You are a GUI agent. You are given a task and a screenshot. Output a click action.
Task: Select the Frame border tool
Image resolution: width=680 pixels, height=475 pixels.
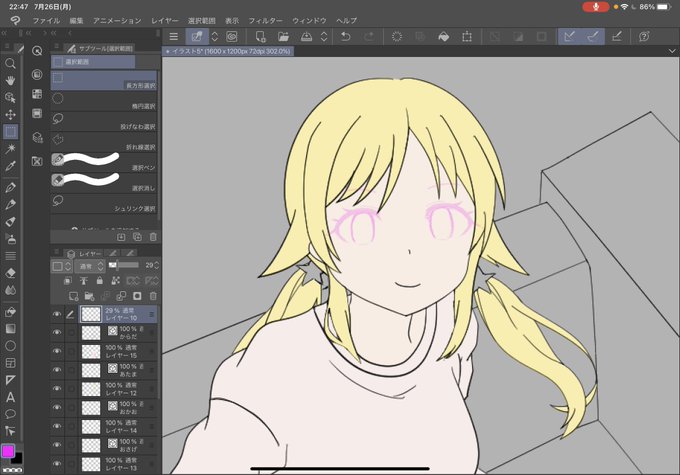(x=10, y=363)
